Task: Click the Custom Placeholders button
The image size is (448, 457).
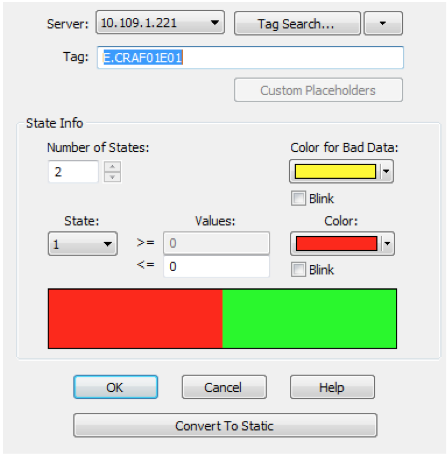Action: [x=318, y=90]
